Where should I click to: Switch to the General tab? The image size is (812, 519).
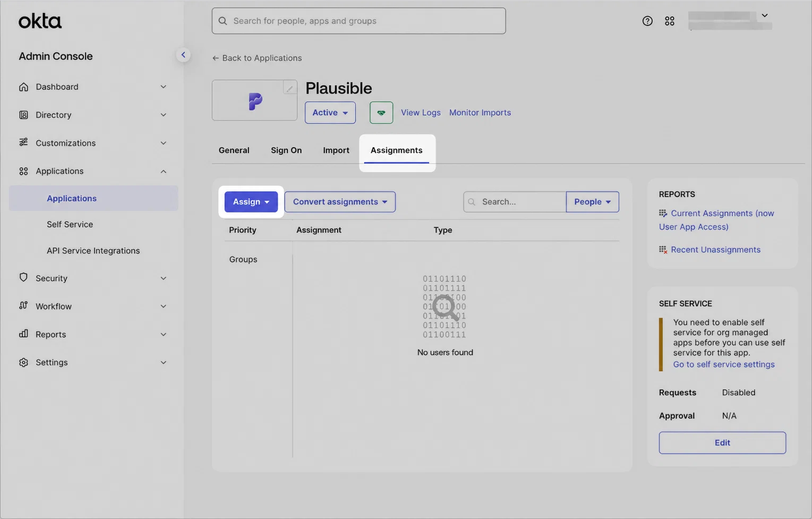point(234,150)
